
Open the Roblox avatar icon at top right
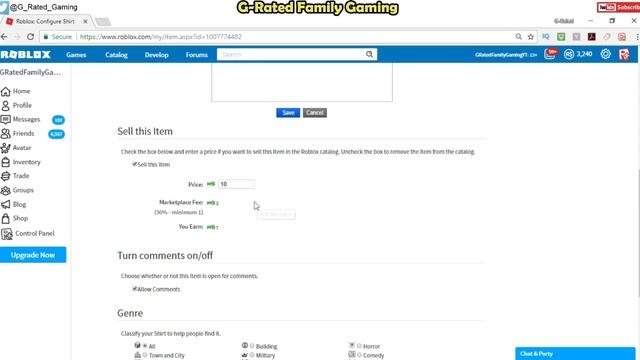click(x=624, y=54)
